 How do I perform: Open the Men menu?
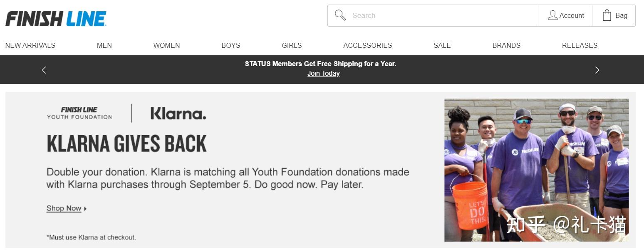pyautogui.click(x=104, y=45)
